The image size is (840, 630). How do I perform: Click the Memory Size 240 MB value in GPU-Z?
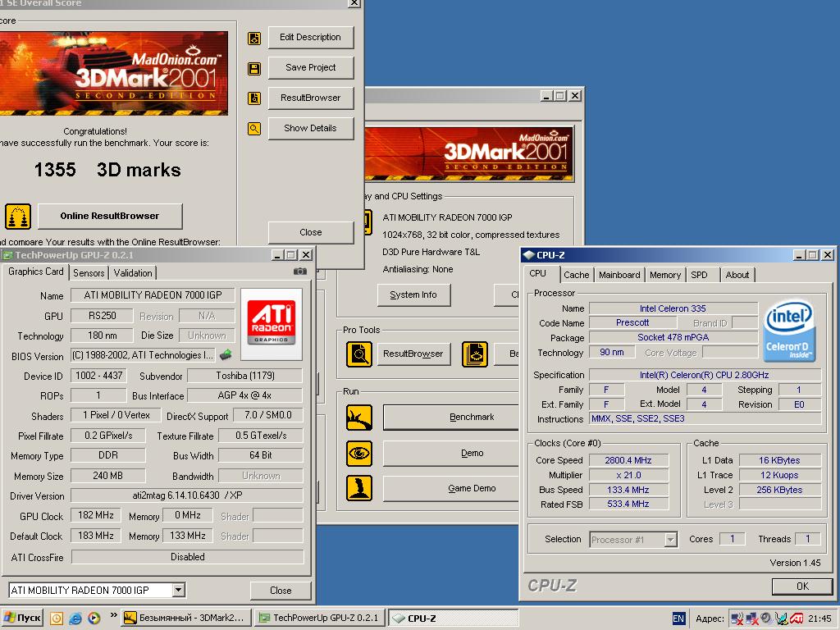(107, 476)
